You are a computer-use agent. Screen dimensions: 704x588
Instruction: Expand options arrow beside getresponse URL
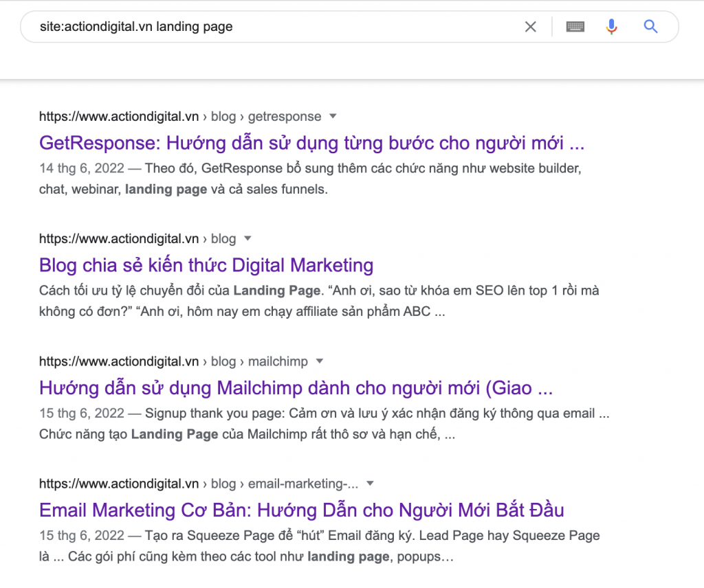tap(333, 116)
